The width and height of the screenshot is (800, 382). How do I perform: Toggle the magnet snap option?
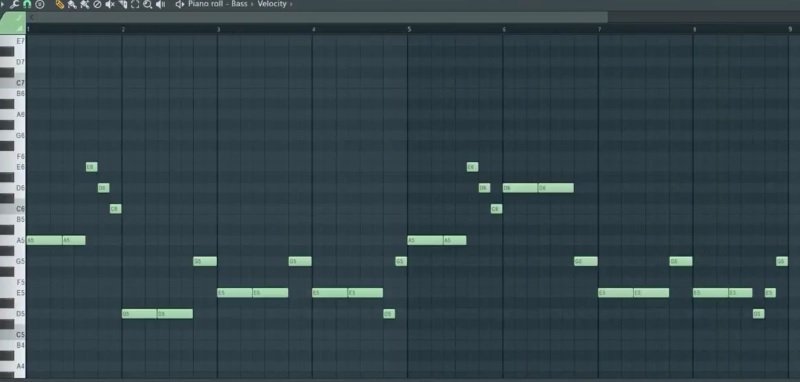[x=27, y=5]
